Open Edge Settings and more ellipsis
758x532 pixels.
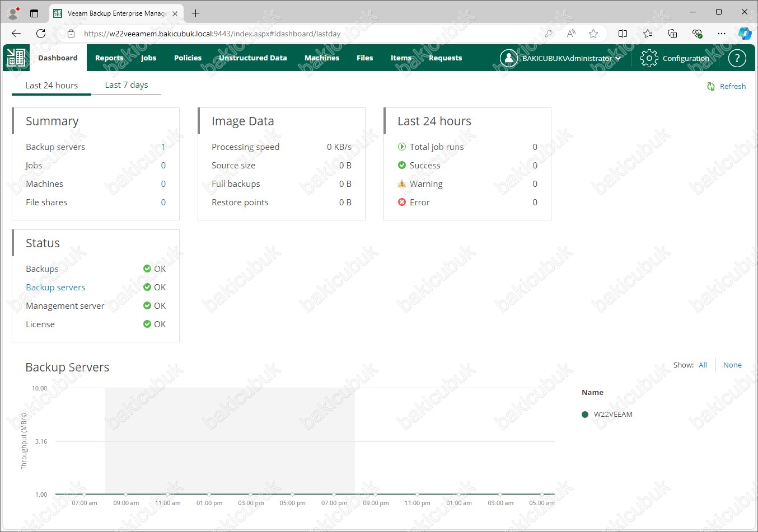click(x=722, y=34)
